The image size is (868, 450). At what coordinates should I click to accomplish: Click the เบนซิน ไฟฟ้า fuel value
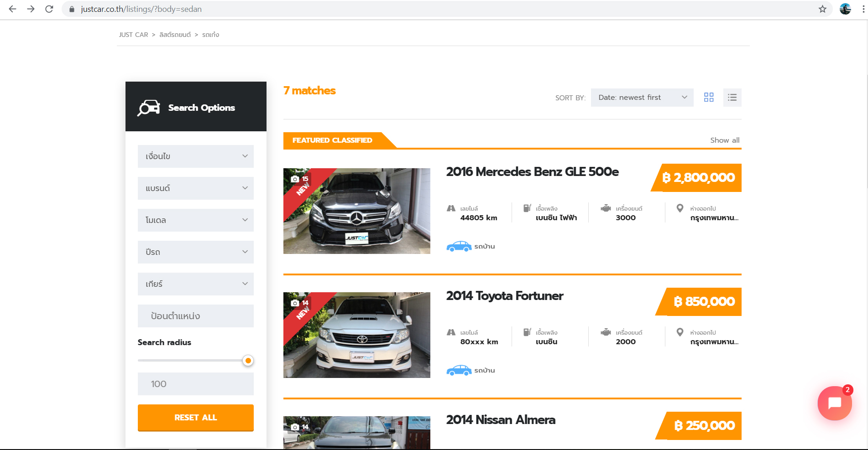coord(556,218)
